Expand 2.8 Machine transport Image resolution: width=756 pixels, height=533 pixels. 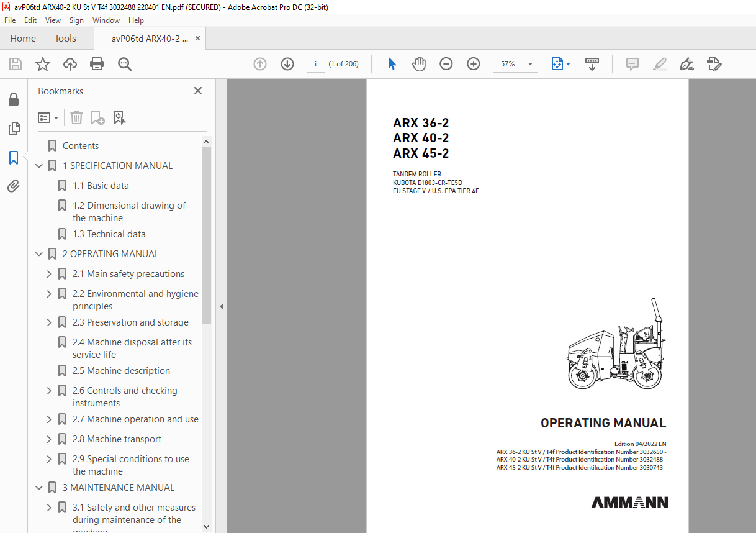49,439
